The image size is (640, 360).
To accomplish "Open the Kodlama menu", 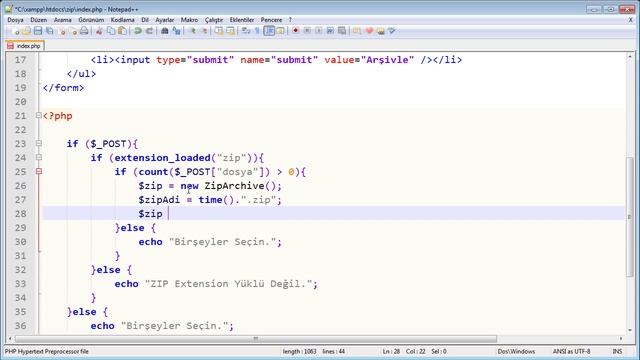I will (122, 20).
